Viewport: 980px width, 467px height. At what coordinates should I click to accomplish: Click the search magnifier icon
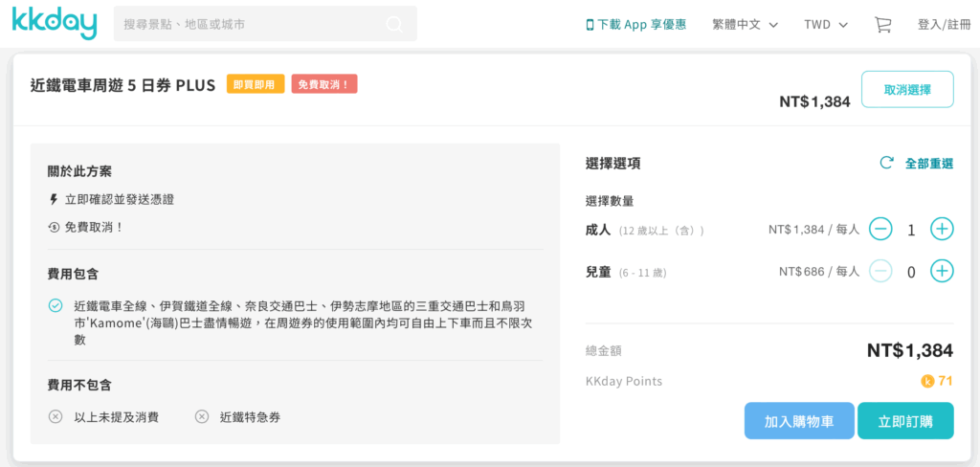click(x=394, y=24)
